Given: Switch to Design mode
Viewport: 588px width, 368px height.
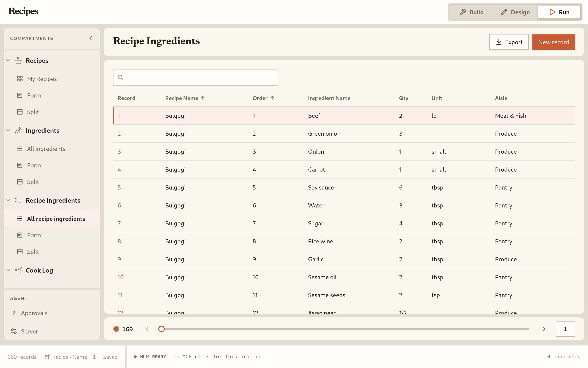Looking at the screenshot, I should pyautogui.click(x=515, y=12).
